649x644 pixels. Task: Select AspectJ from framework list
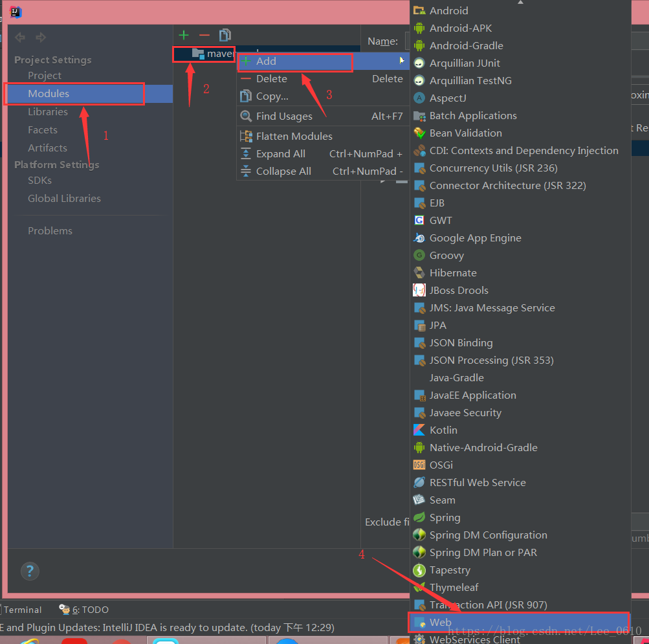pyautogui.click(x=520, y=98)
